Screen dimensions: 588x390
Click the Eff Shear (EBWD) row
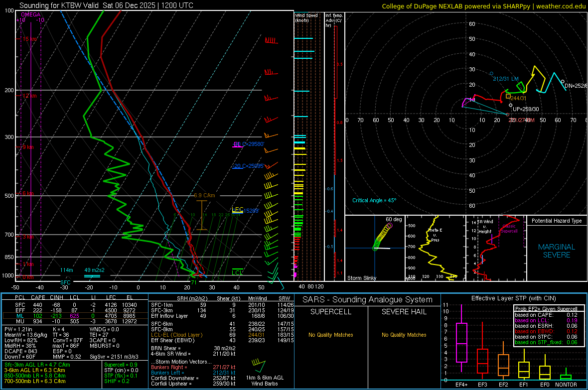click(x=222, y=340)
